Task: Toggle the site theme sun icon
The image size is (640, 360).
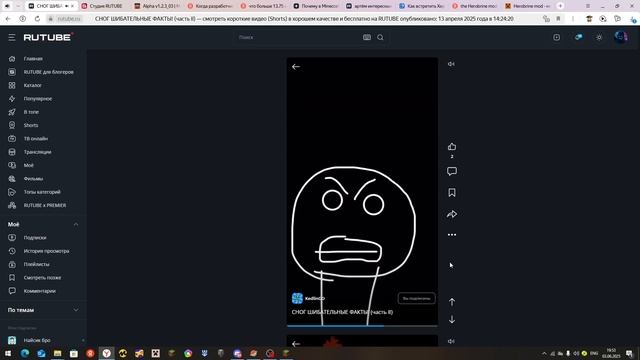Action: (x=599, y=38)
